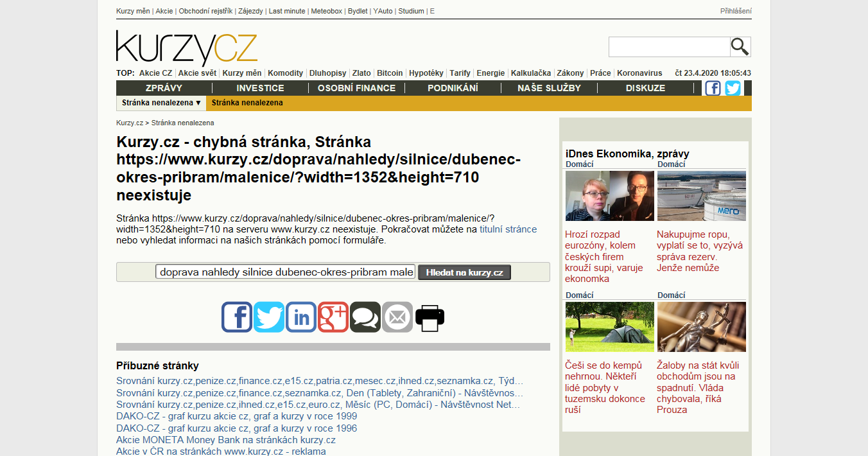
Task: Open ZPRÁVY main menu
Action: tap(164, 88)
